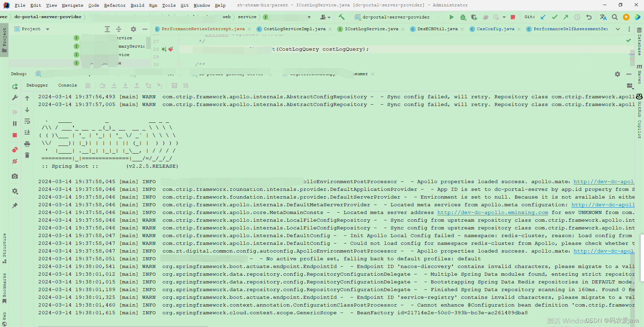Clear console with the trash icon
644x327 pixels.
[27, 155]
